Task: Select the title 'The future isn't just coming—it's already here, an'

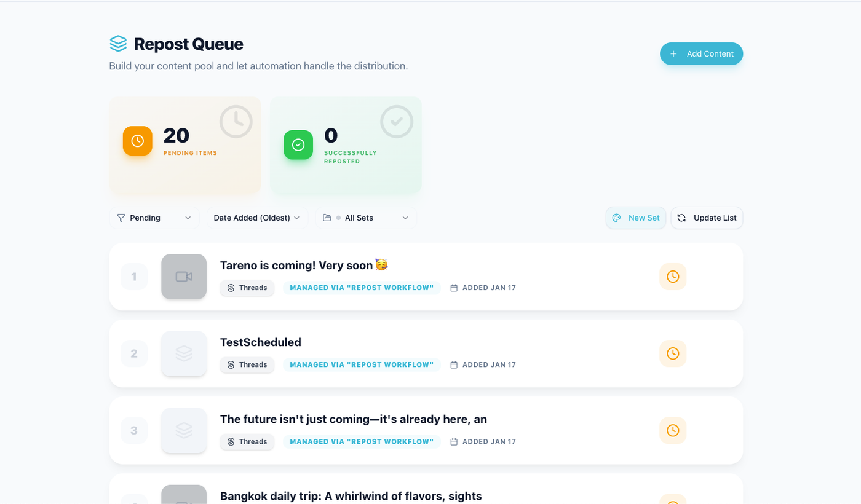Action: [354, 419]
